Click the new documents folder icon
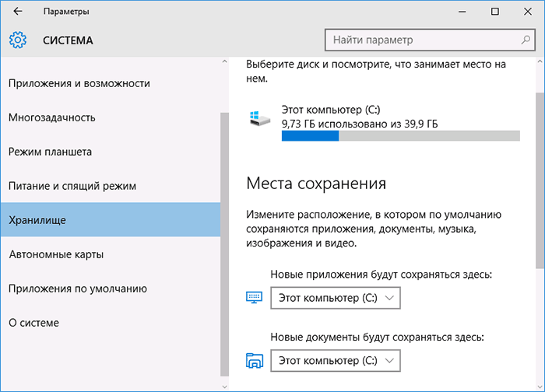Viewport: 545px width, 392px height. tap(255, 360)
